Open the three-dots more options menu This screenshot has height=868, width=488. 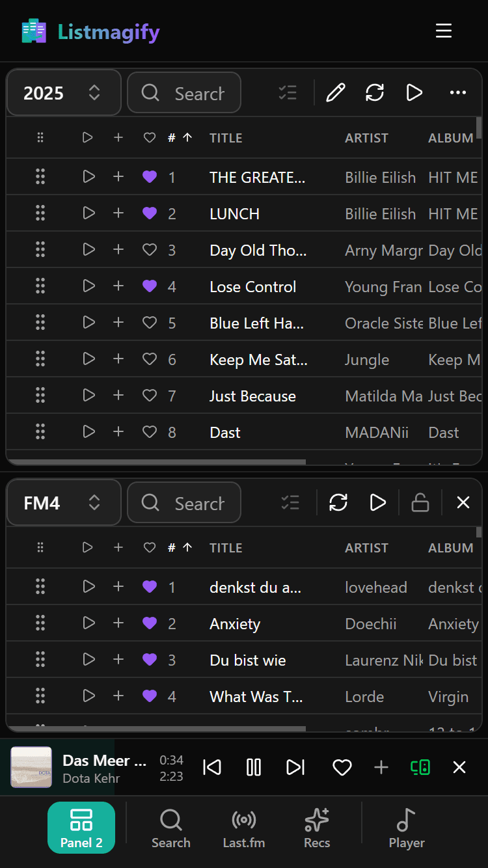point(458,93)
